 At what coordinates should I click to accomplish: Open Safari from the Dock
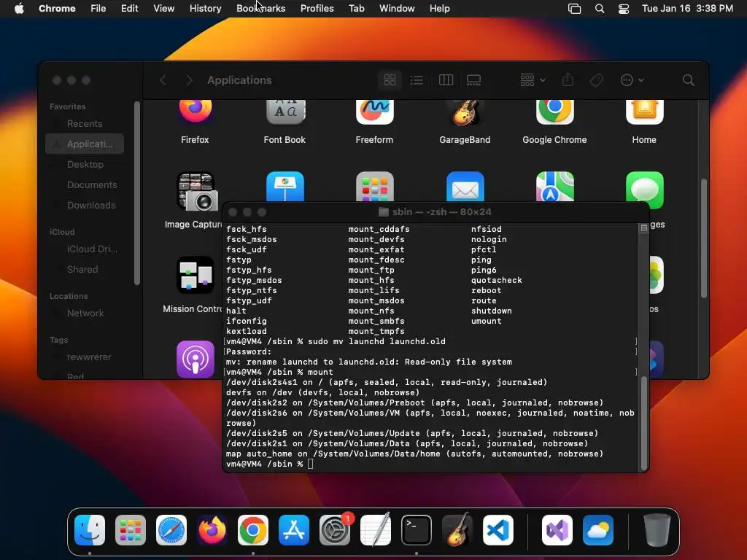pos(171,530)
